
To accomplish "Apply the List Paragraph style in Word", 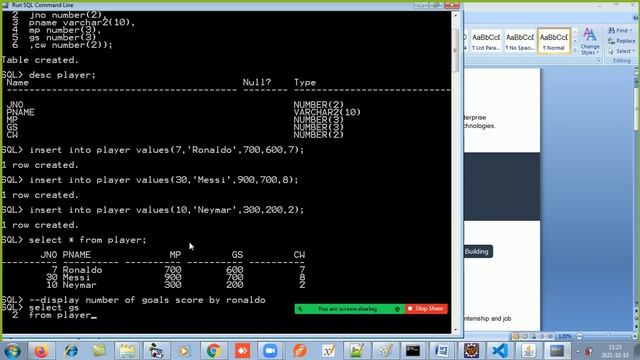I will click(x=486, y=41).
